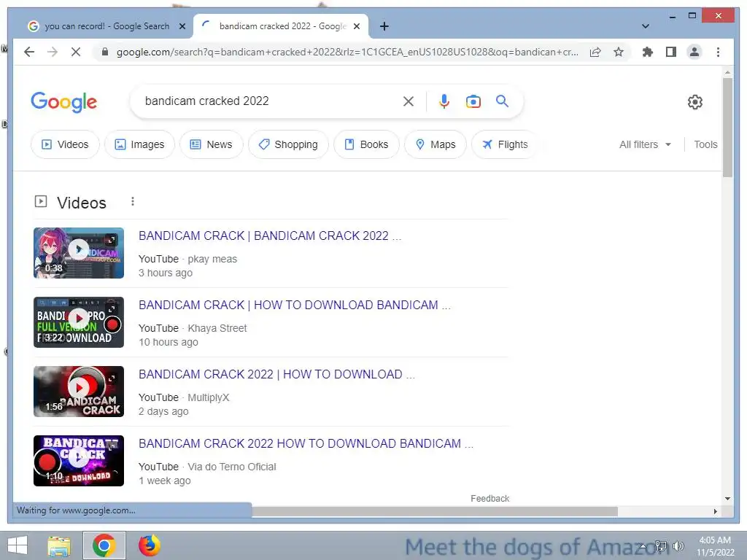Open Chrome profile avatar
This screenshot has width=747, height=560.
pyautogui.click(x=694, y=52)
